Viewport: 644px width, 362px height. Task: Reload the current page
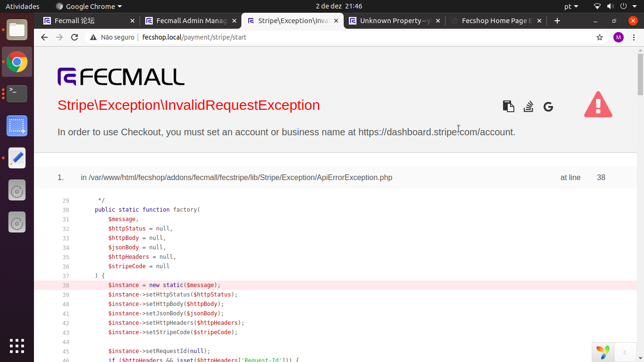pos(74,37)
